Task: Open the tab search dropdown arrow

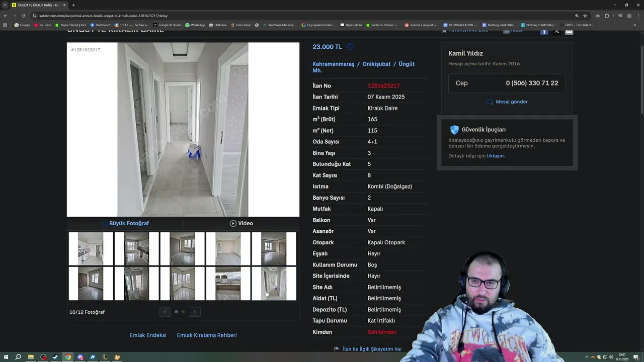Action: (x=5, y=5)
